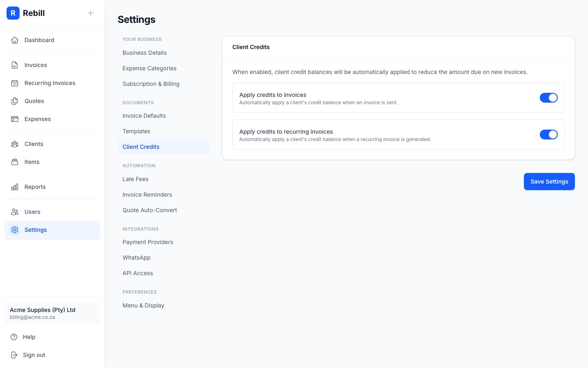Select the Dashboard home icon

tap(15, 40)
